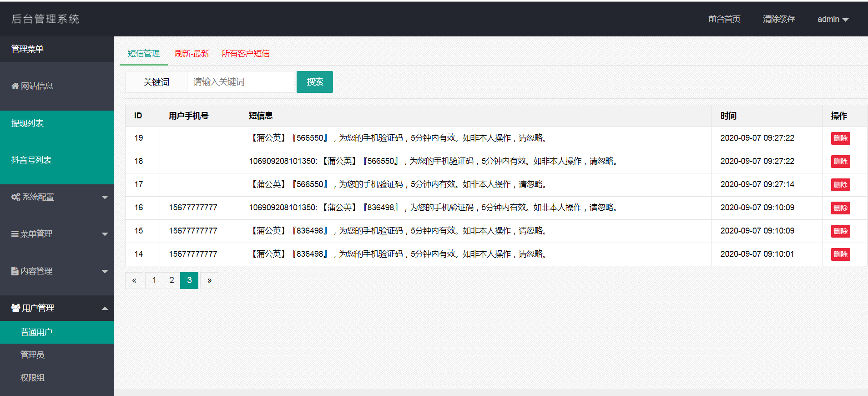Click the 后台管理系统 title

[45, 19]
